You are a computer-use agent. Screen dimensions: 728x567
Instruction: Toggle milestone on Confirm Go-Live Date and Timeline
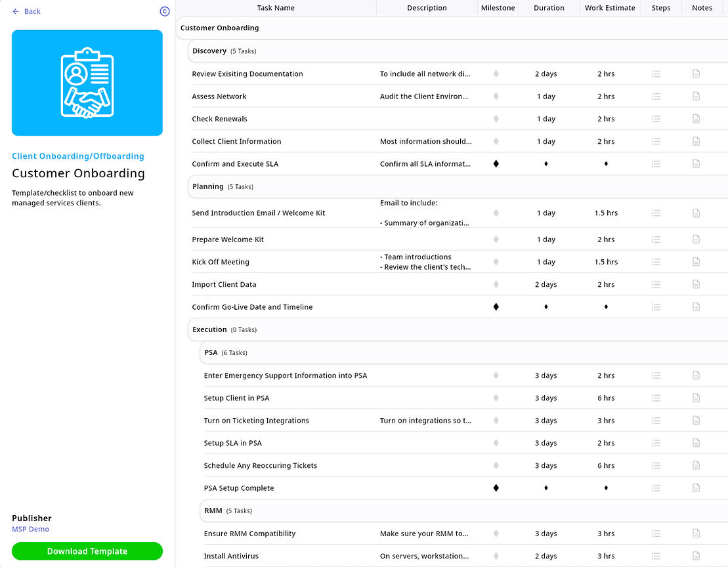[x=496, y=306]
